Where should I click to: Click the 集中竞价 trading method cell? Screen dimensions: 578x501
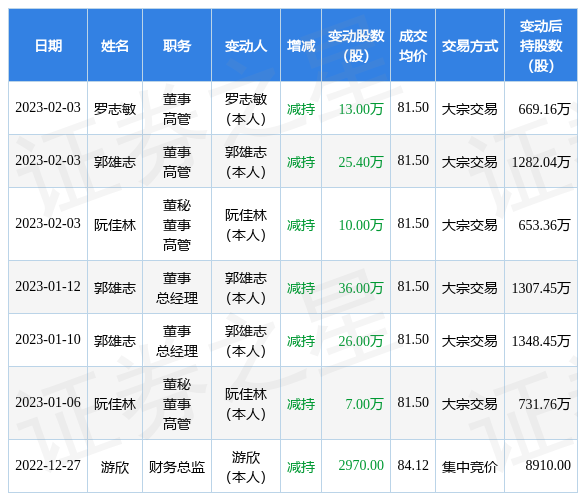click(470, 467)
